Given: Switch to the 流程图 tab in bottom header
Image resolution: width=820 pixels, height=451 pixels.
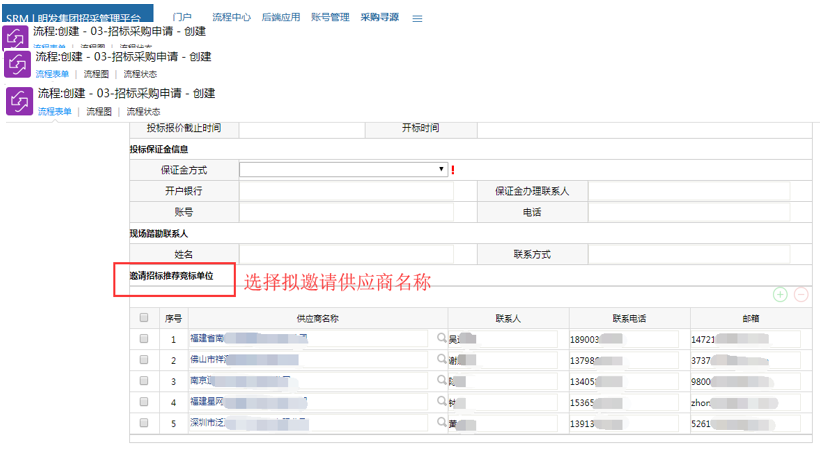Looking at the screenshot, I should (x=99, y=112).
